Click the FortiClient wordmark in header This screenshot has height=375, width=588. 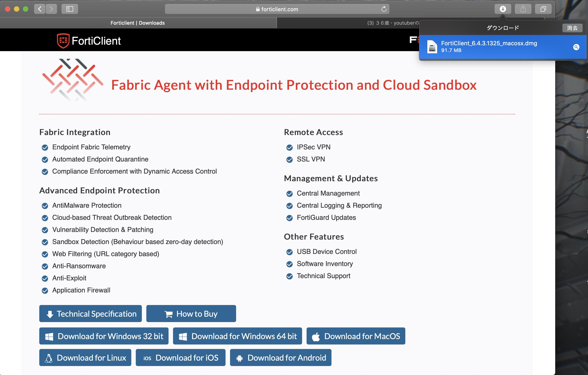coord(96,41)
